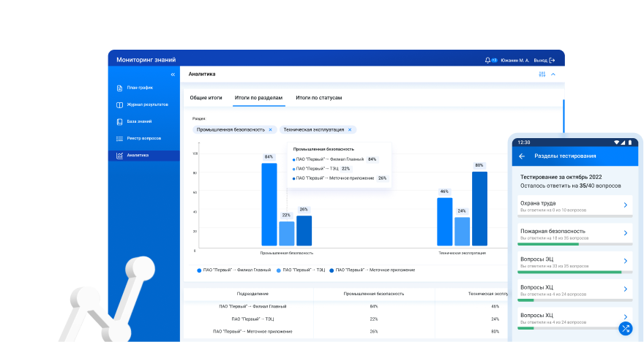Switch to the Общие итоги tab
Viewport: 644px width, 342px height.
[x=206, y=98]
